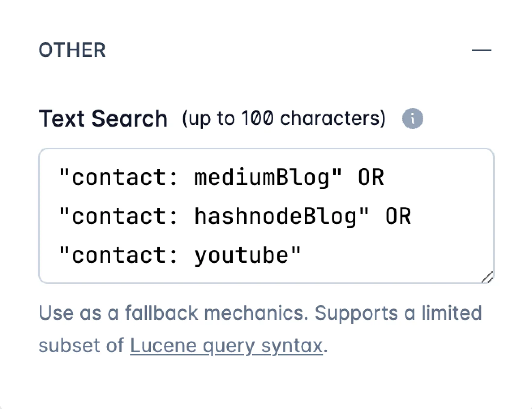532x409 pixels.
Task: Click the Text Search field label
Action: coord(103,119)
